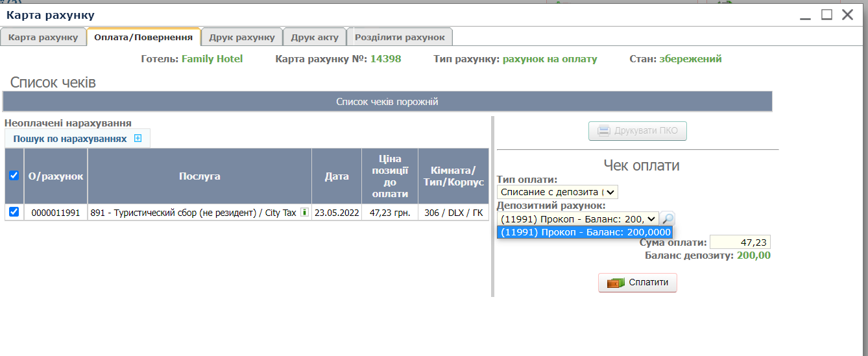868x356 pixels.
Task: Focus the Сума оплати input field
Action: point(740,243)
